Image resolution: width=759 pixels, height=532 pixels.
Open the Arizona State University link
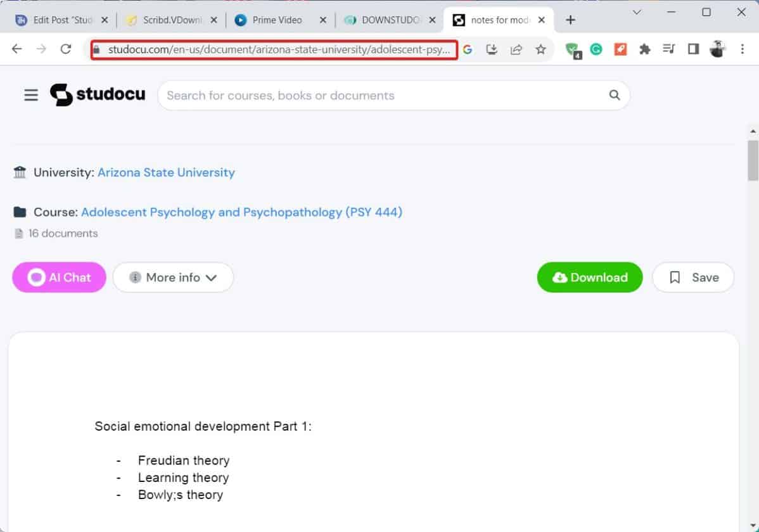[166, 172]
